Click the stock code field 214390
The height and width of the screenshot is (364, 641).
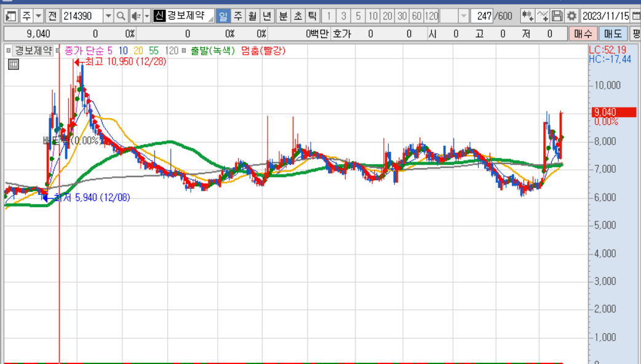click(x=82, y=17)
